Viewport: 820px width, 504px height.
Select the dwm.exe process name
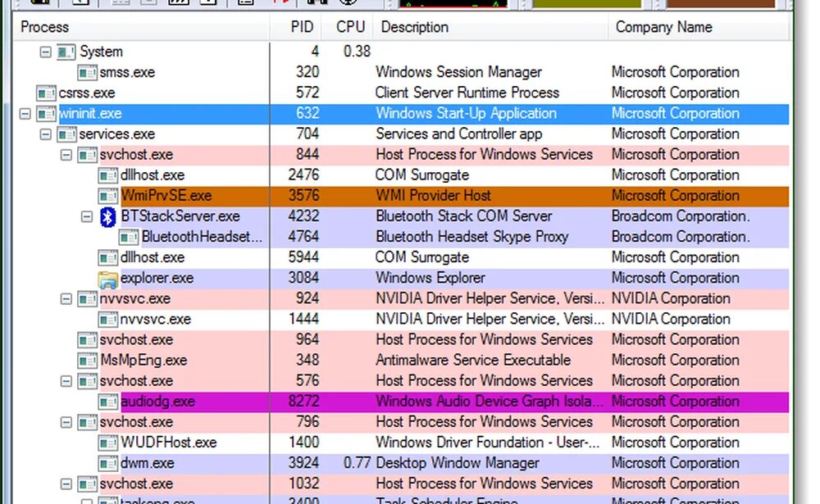147,464
